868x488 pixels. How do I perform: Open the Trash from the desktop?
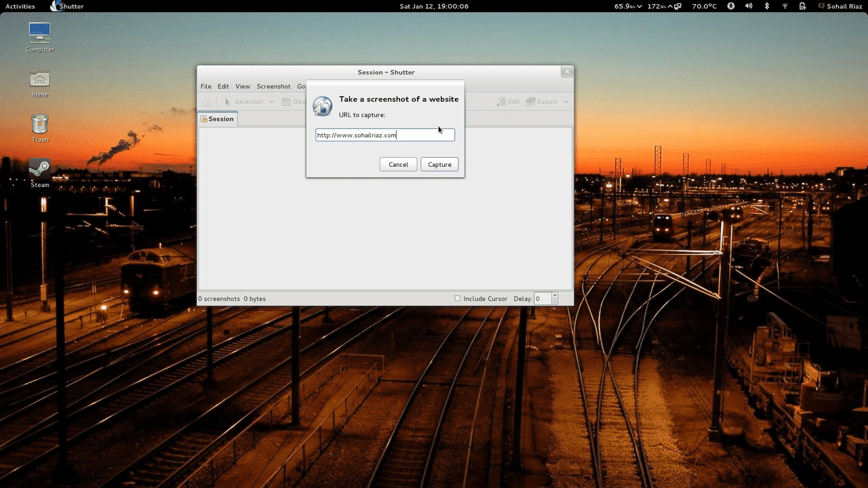coord(39,127)
